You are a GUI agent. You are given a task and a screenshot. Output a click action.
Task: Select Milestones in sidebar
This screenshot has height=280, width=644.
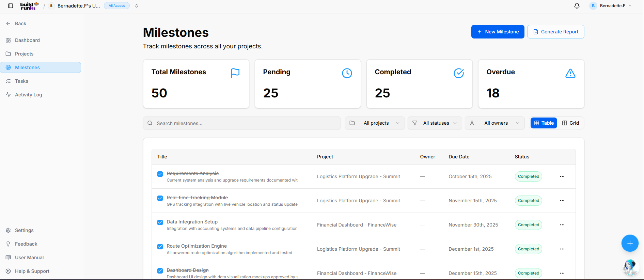(x=41, y=67)
